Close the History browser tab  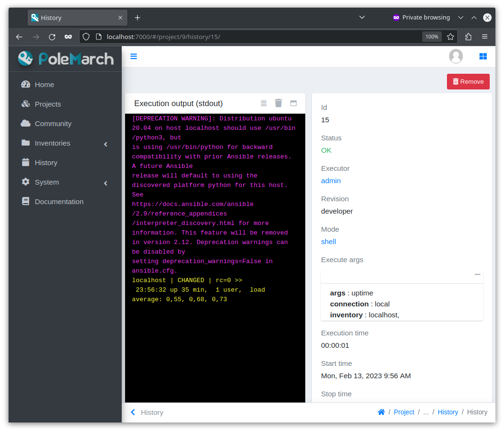coord(120,18)
